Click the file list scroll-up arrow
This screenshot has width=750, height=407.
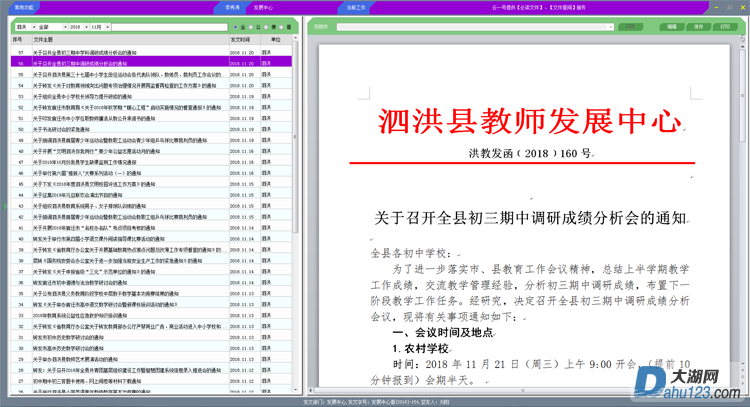coord(295,38)
